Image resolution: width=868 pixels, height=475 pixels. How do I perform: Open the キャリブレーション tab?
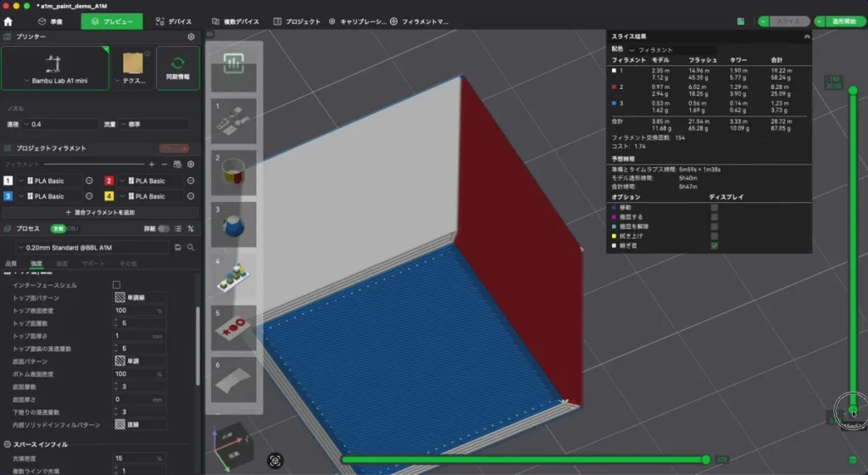pos(358,21)
